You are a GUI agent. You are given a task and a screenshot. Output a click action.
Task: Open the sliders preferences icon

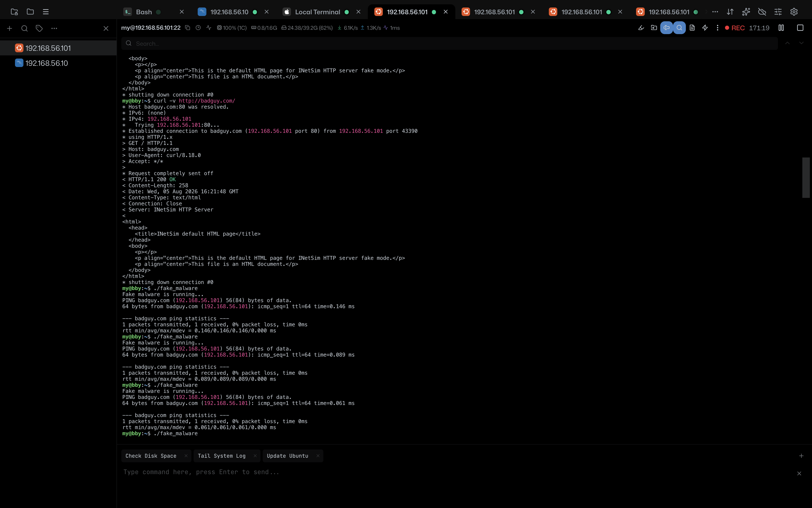click(x=778, y=12)
